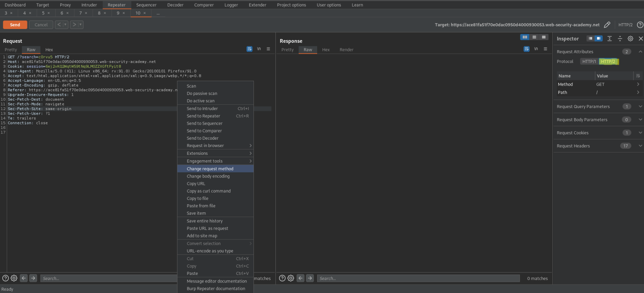
Task: Click previous match arrow below Response editor
Action: pos(301,278)
